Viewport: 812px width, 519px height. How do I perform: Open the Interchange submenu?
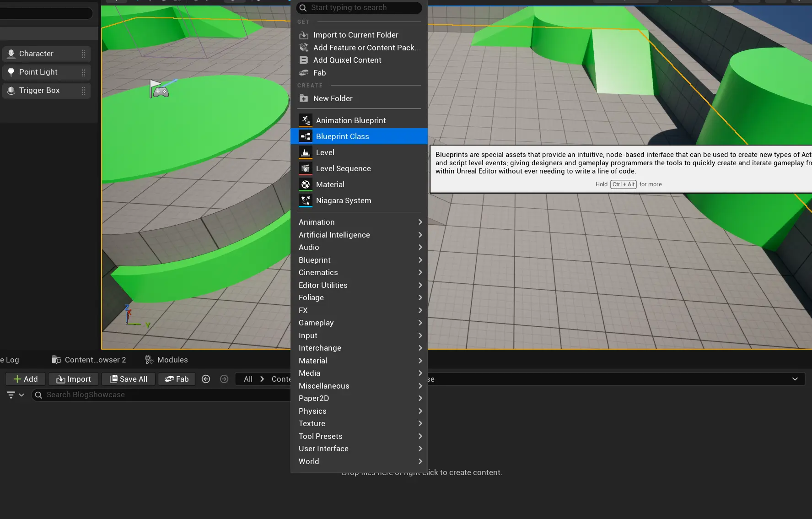pyautogui.click(x=359, y=348)
